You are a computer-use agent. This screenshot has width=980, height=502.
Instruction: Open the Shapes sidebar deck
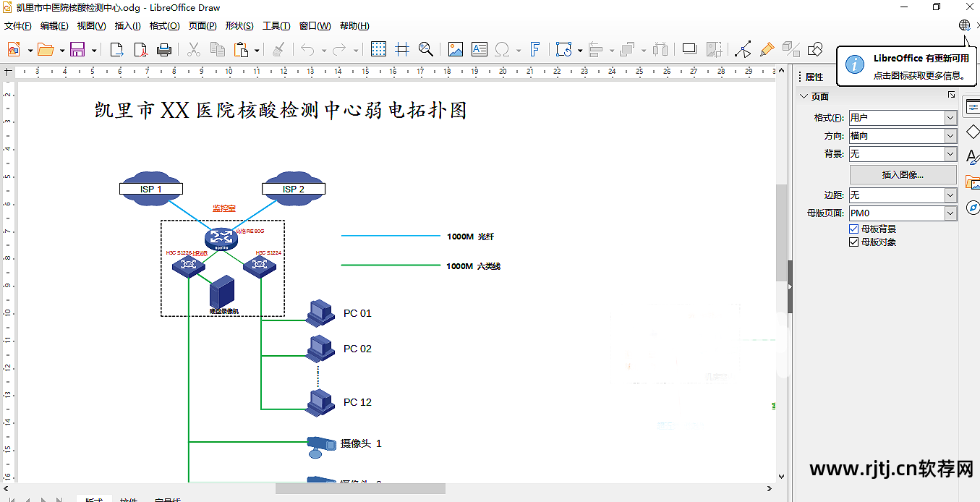pyautogui.click(x=973, y=132)
